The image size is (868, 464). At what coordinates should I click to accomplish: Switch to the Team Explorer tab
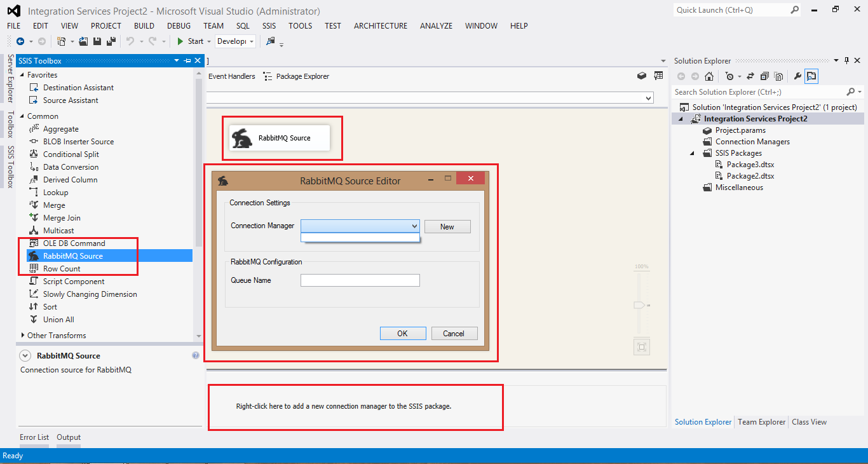(x=761, y=422)
